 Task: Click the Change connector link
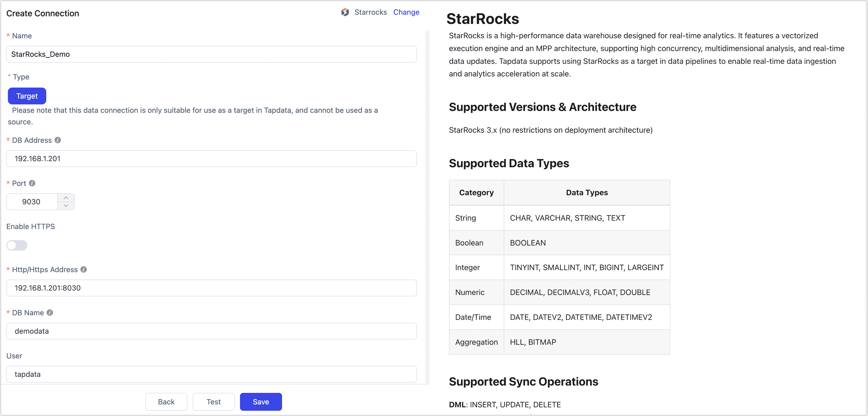point(406,12)
